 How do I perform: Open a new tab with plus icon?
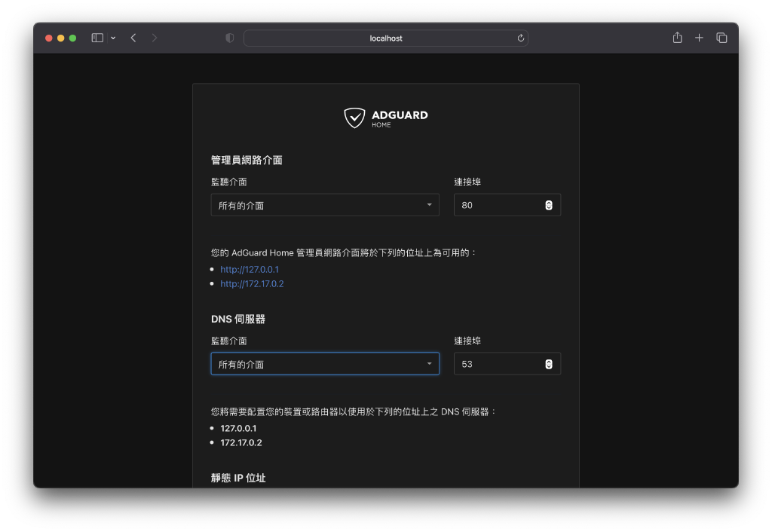699,38
